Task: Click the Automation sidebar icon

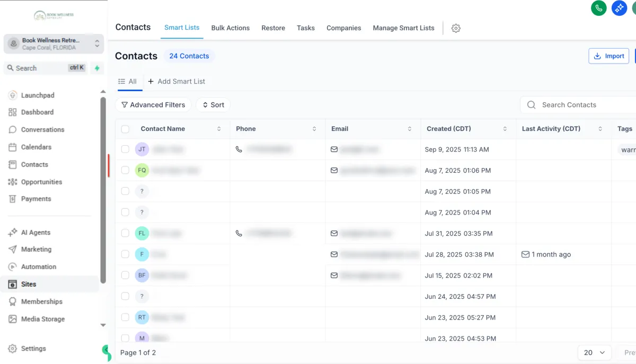Action: click(13, 267)
